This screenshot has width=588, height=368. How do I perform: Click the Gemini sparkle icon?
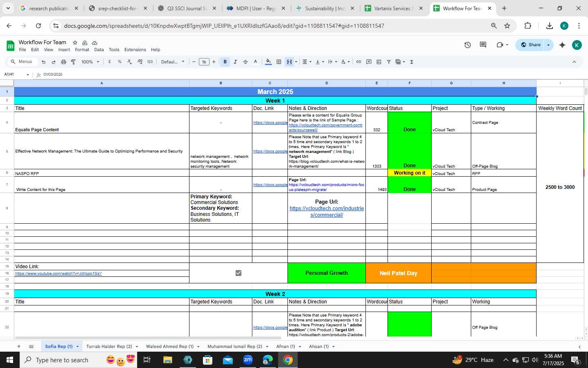coord(562,45)
